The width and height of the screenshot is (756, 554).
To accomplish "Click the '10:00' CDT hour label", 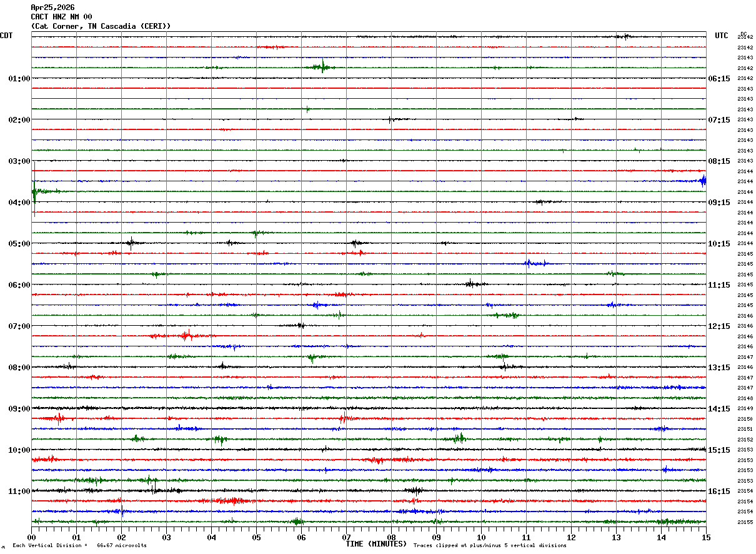I will 19,450.
